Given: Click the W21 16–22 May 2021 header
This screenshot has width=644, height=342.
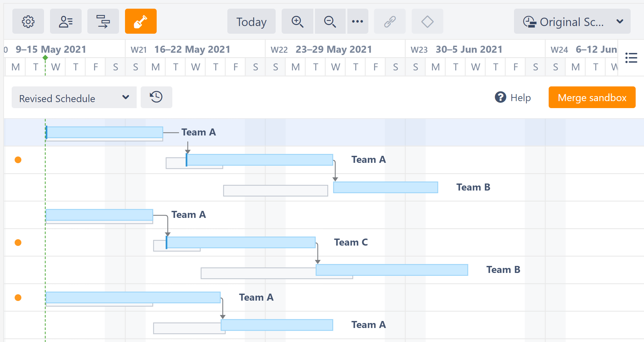Looking at the screenshot, I should 192,49.
